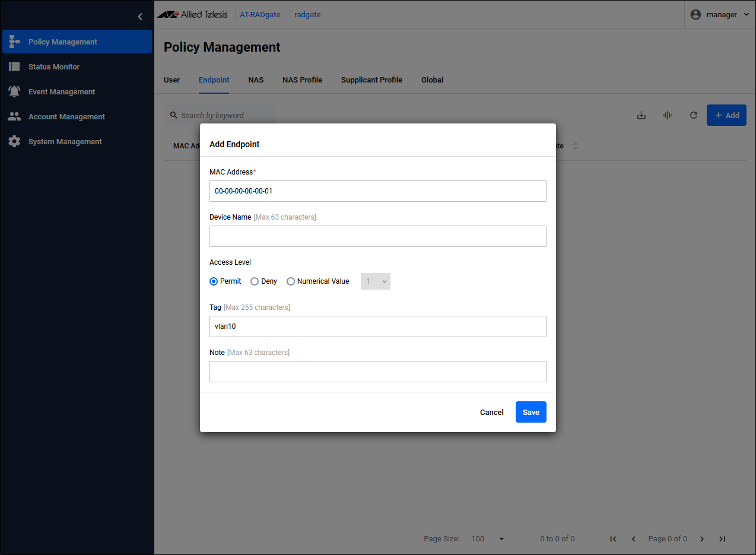Open Status Monitor in the sidebar
756x555 pixels.
coord(54,67)
